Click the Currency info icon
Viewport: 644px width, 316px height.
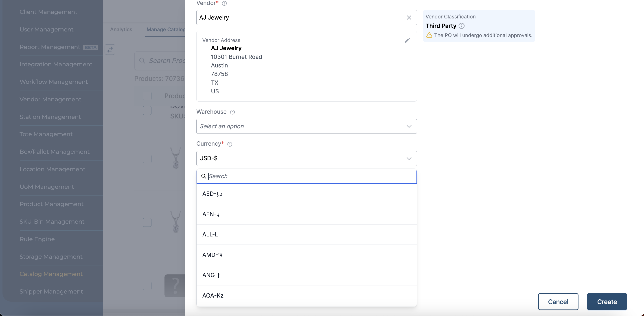click(x=230, y=144)
